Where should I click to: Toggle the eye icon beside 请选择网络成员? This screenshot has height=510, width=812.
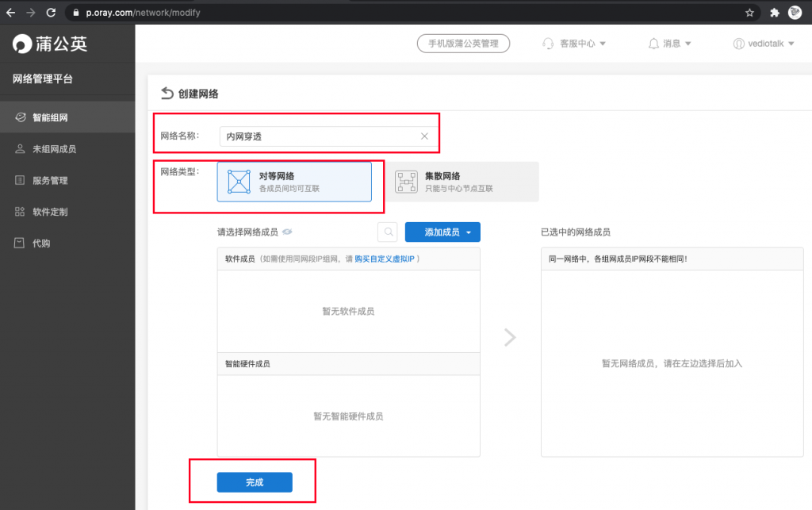coord(288,232)
